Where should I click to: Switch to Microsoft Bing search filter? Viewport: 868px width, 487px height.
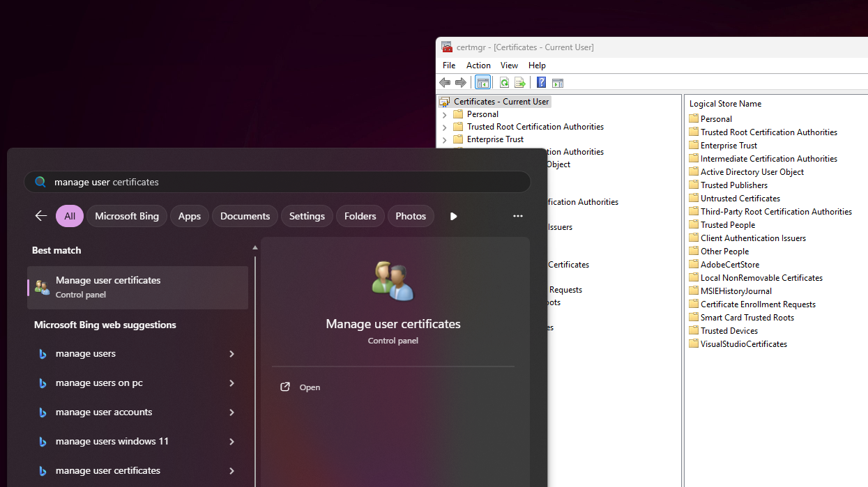pyautogui.click(x=127, y=216)
